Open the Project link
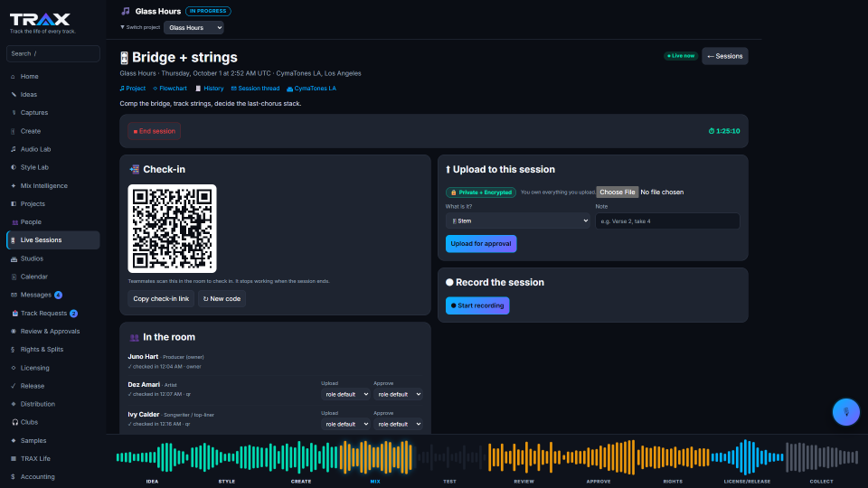This screenshot has width=868, height=488. [x=133, y=89]
